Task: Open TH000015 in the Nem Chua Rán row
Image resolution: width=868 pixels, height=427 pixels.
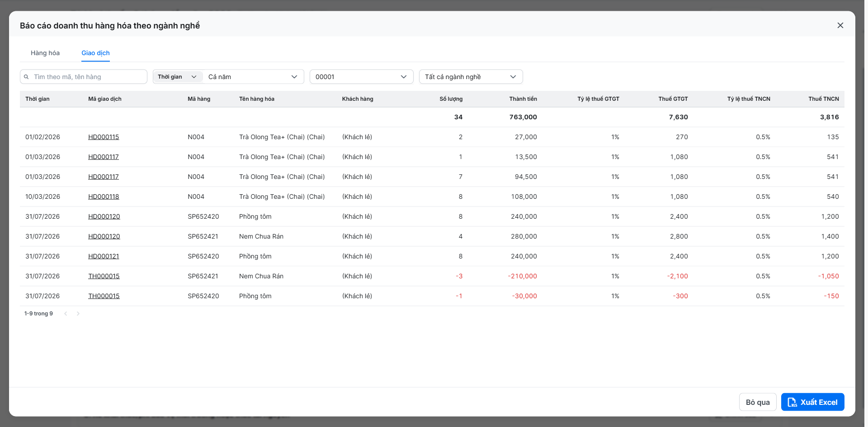Action: (x=104, y=276)
